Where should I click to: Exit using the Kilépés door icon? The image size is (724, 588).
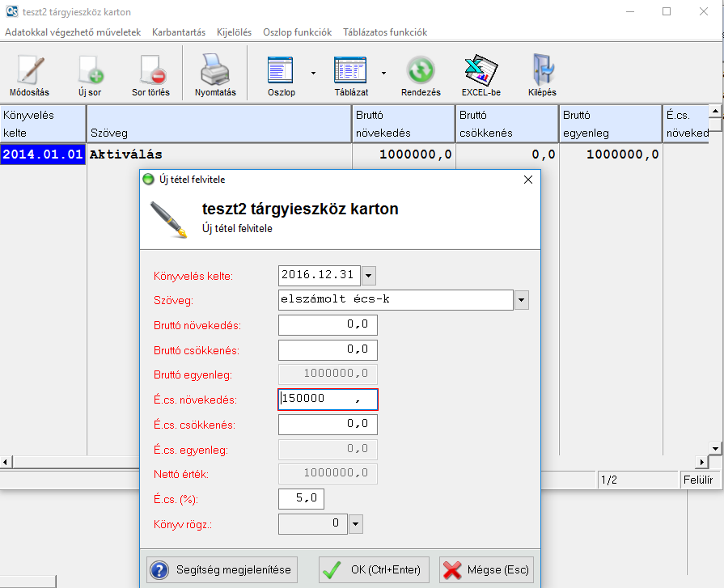[x=542, y=74]
